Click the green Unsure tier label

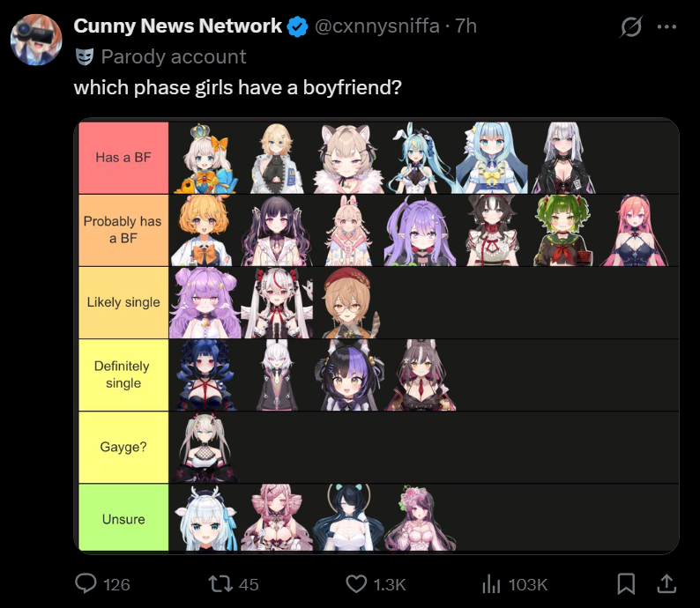(x=123, y=519)
